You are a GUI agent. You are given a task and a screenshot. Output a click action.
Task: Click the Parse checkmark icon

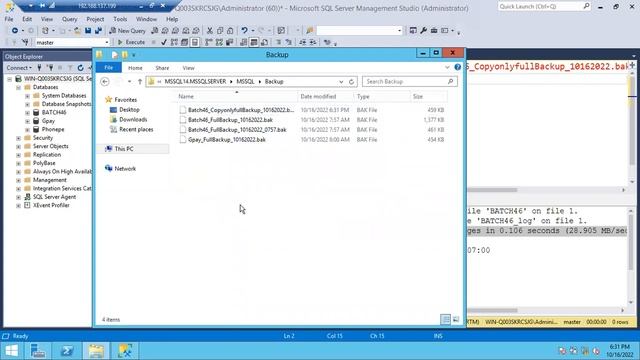pyautogui.click(x=164, y=42)
